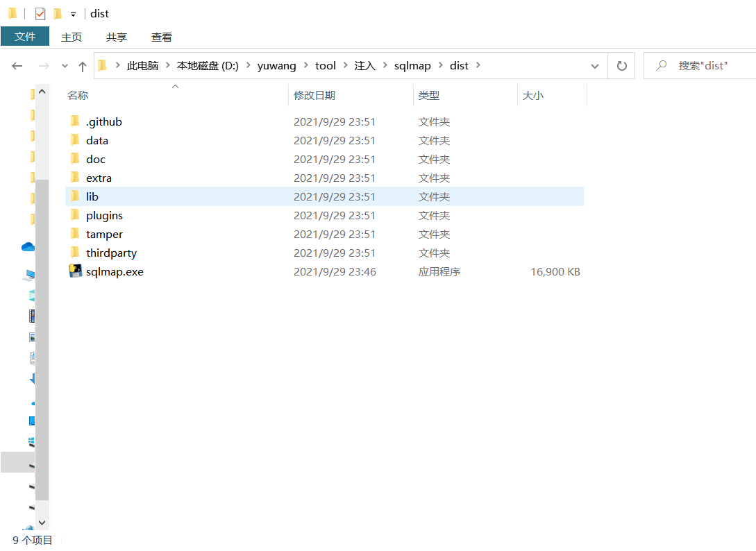Select the .github folder icon
756x551 pixels.
tap(75, 121)
